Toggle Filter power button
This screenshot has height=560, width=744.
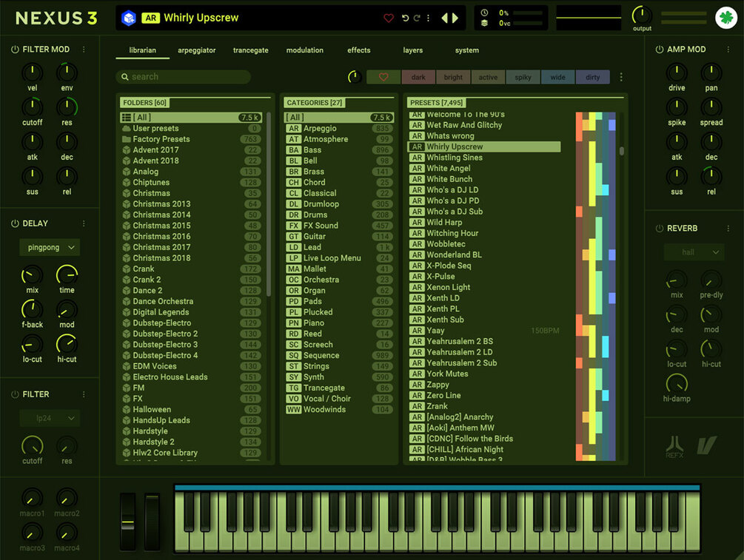click(x=15, y=394)
